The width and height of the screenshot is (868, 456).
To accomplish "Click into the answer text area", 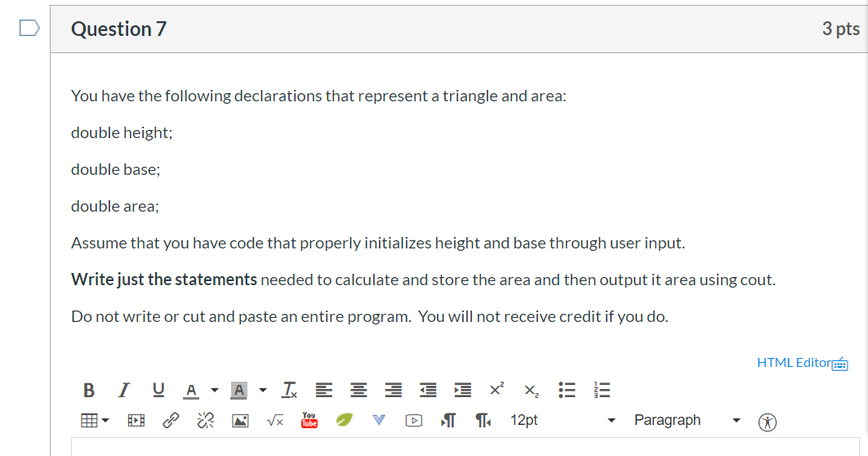I will coord(465,447).
